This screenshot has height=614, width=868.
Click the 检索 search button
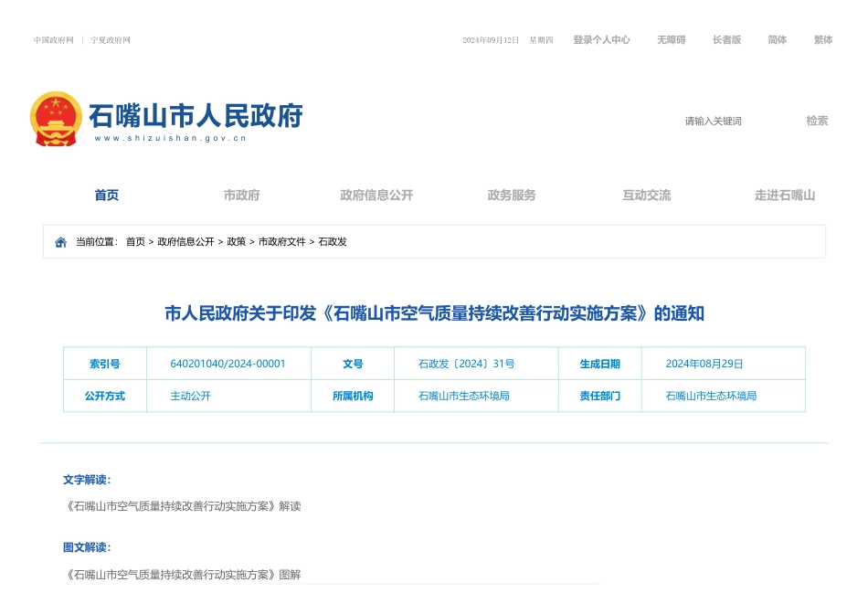pyautogui.click(x=816, y=121)
